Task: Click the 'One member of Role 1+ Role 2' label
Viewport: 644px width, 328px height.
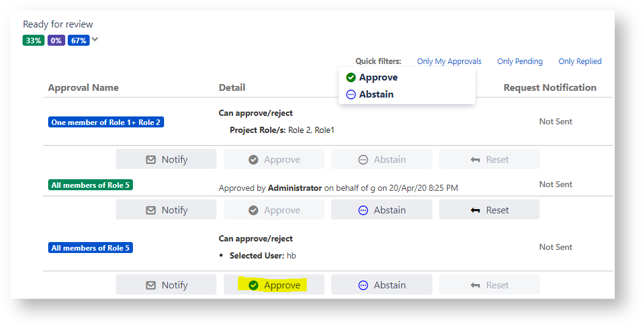Action: (106, 123)
